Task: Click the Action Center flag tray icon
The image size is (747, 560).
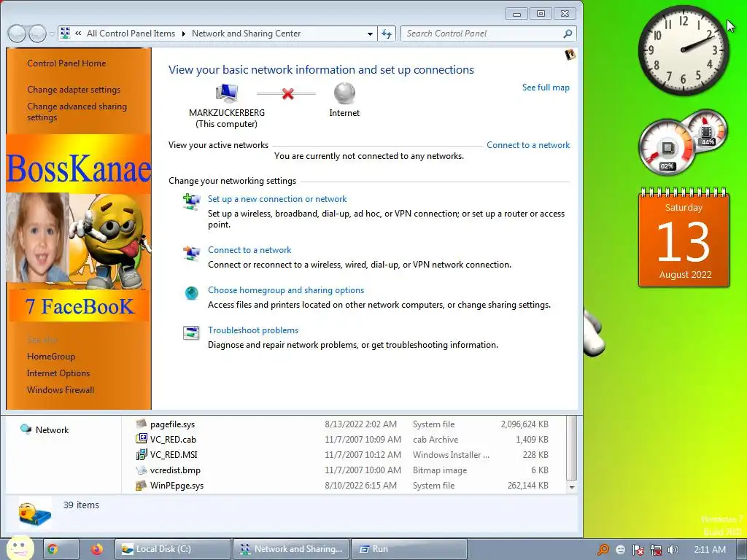Action: 638,550
